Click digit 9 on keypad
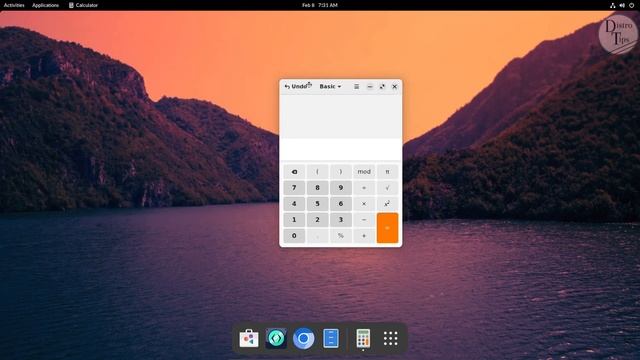The width and height of the screenshot is (640, 360). pyautogui.click(x=341, y=188)
